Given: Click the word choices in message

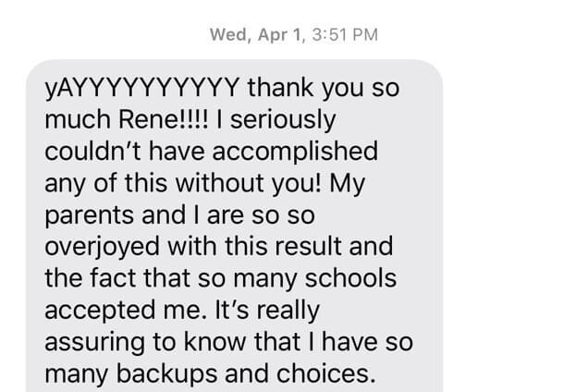Looking at the screenshot, I should (325, 374).
